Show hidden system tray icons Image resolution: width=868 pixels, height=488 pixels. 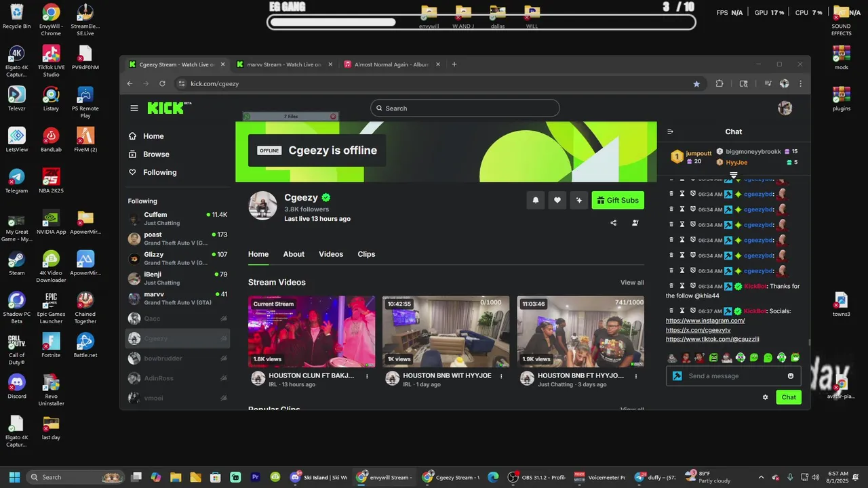pos(761,477)
